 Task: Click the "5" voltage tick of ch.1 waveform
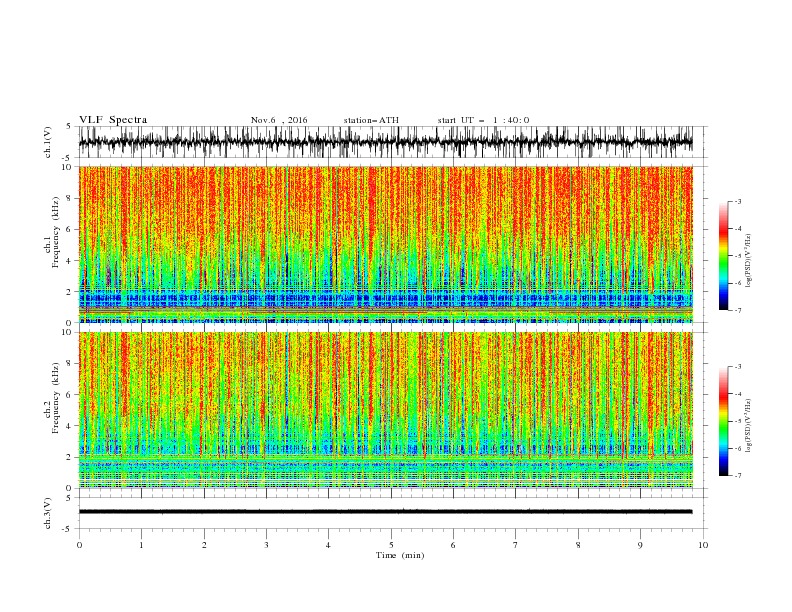[69, 126]
